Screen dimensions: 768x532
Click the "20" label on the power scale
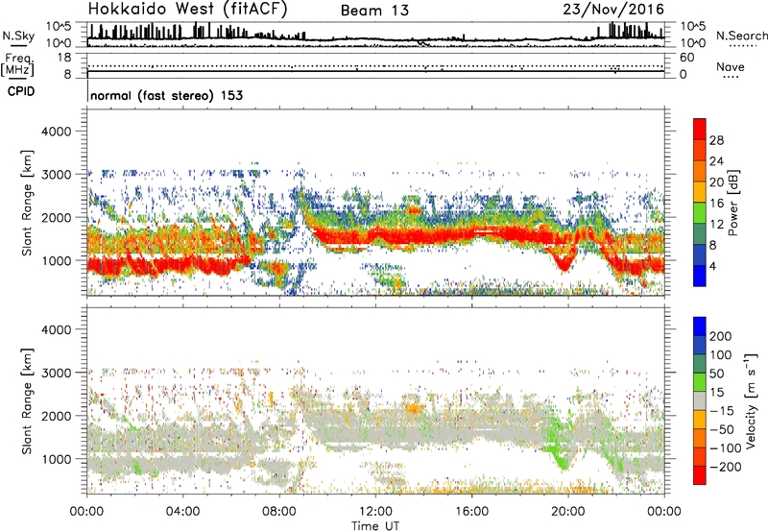[x=716, y=182]
